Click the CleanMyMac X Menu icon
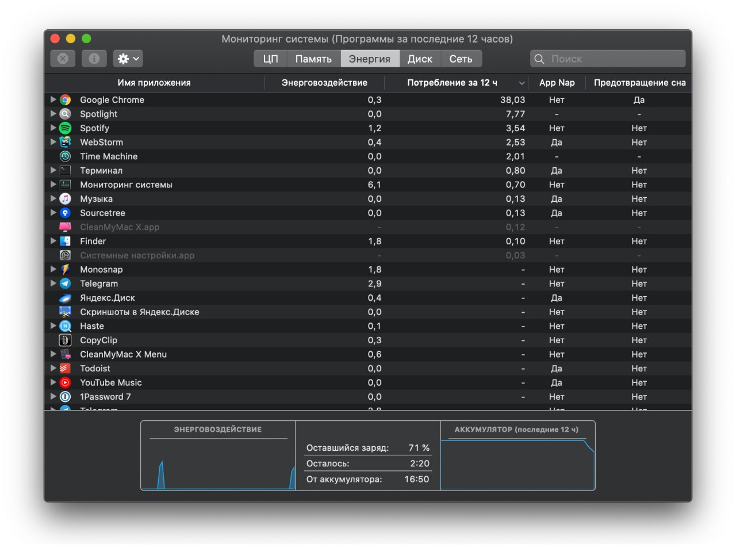Viewport: 736px width, 560px height. pos(66,354)
